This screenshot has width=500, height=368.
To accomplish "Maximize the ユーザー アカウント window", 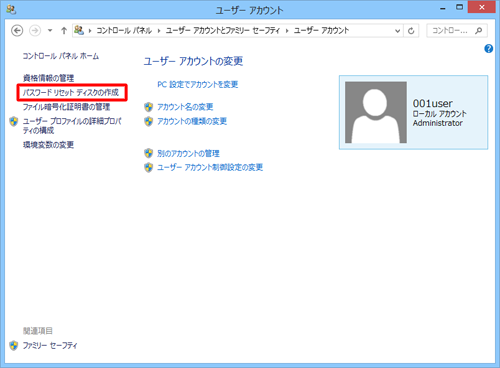I will pos(460,7).
